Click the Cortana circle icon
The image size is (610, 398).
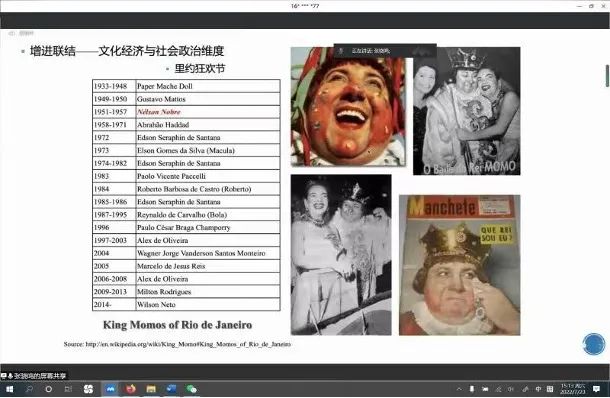(x=49, y=389)
